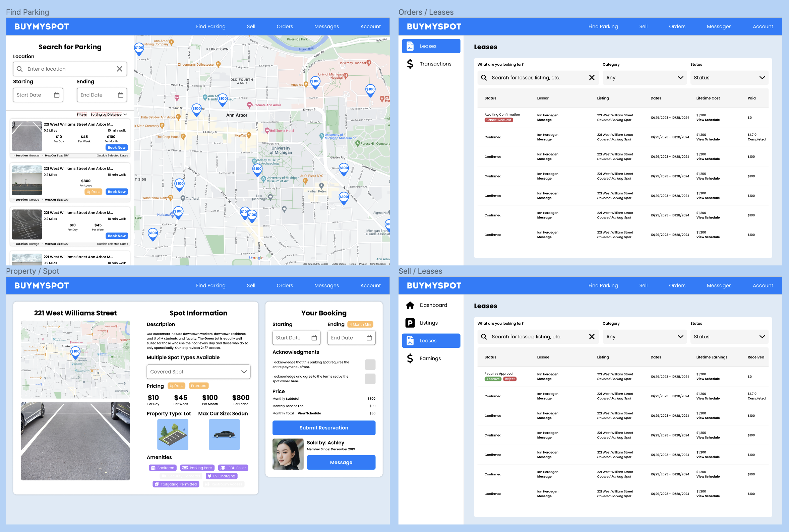Click View Schedule link beside Monthly Total
Image resolution: width=789 pixels, height=532 pixels.
coord(309,413)
